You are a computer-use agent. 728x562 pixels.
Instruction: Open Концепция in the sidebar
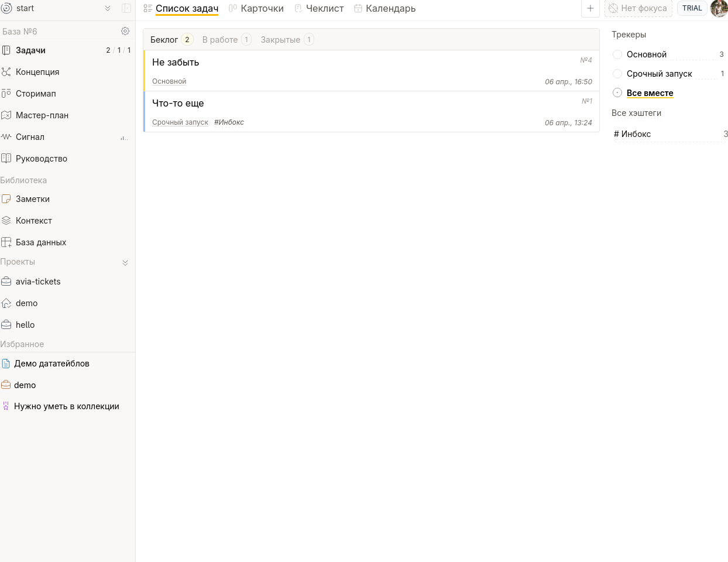[37, 72]
